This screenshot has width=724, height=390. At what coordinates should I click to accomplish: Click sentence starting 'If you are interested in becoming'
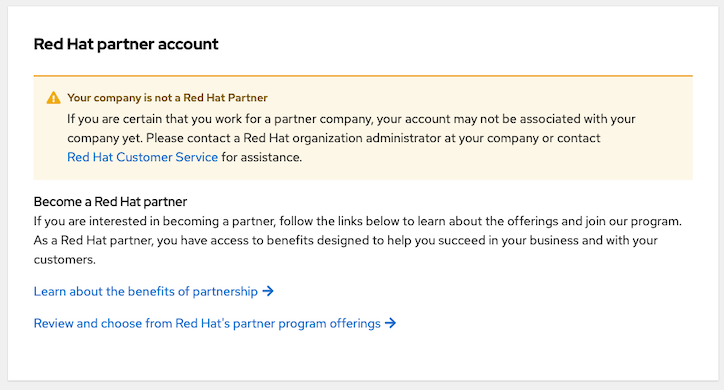357,221
